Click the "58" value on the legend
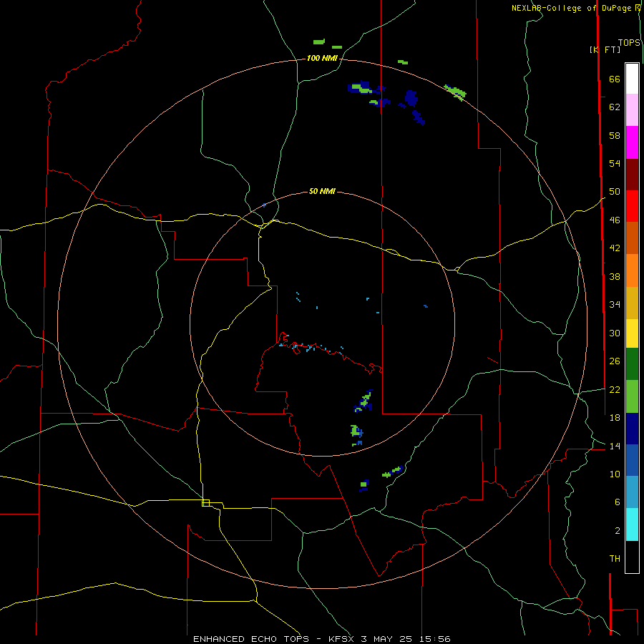 tap(615, 135)
